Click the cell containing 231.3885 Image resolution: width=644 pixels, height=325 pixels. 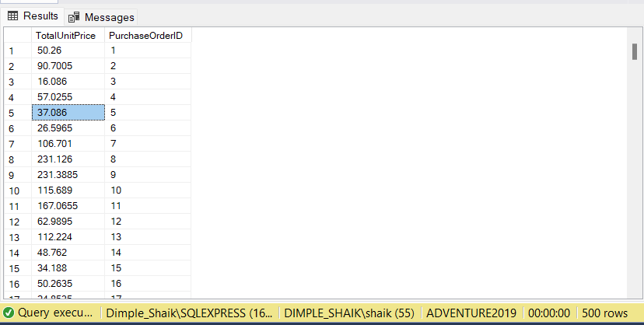(x=68, y=174)
